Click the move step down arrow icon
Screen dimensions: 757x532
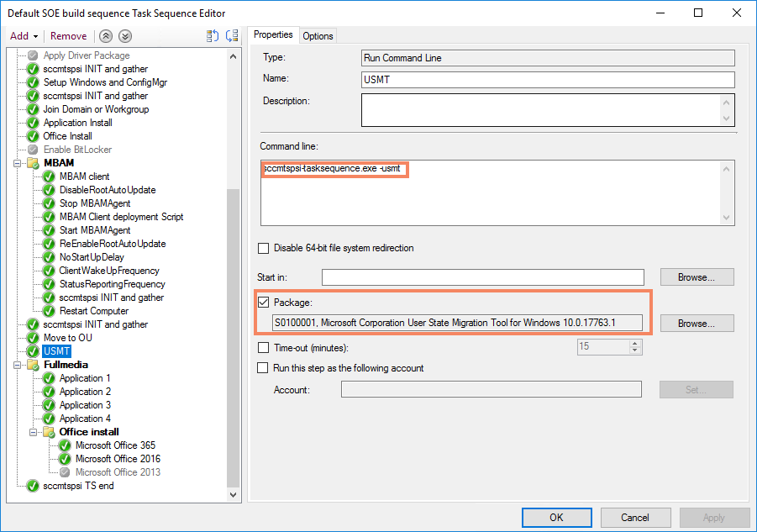125,36
